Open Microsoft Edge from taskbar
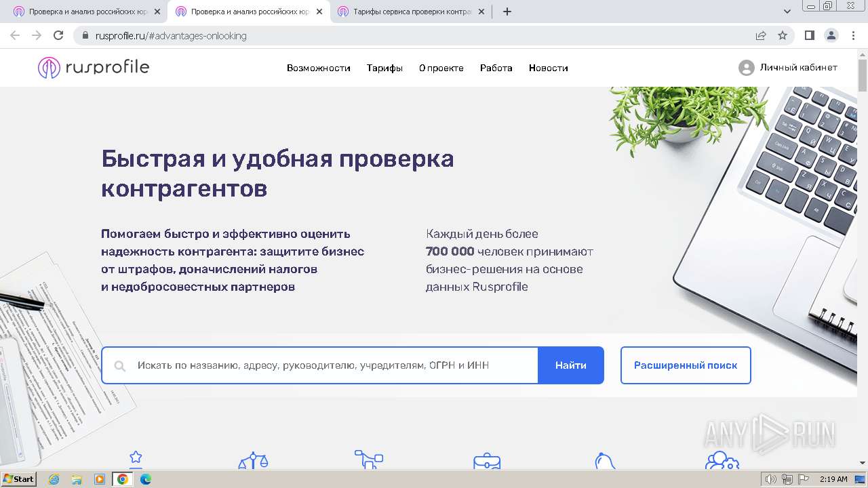Screen dimensions: 868x488 tap(145, 479)
